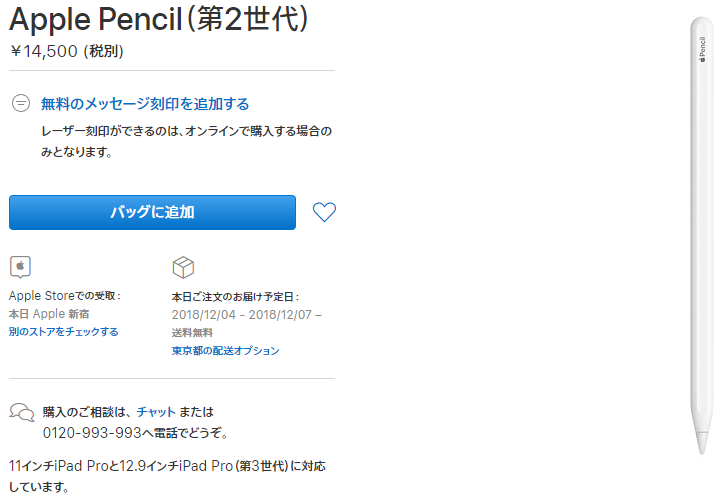
Task: Click the message engraving icon
Action: (21, 103)
